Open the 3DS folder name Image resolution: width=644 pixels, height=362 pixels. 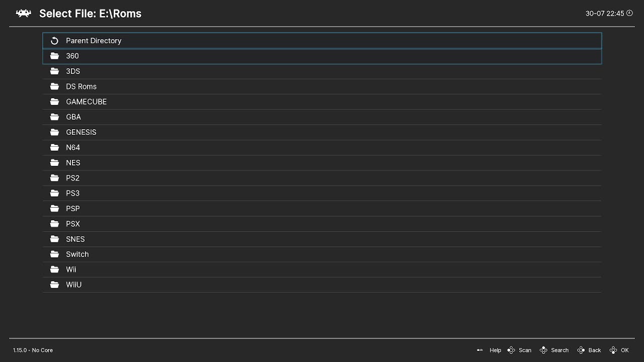click(73, 71)
